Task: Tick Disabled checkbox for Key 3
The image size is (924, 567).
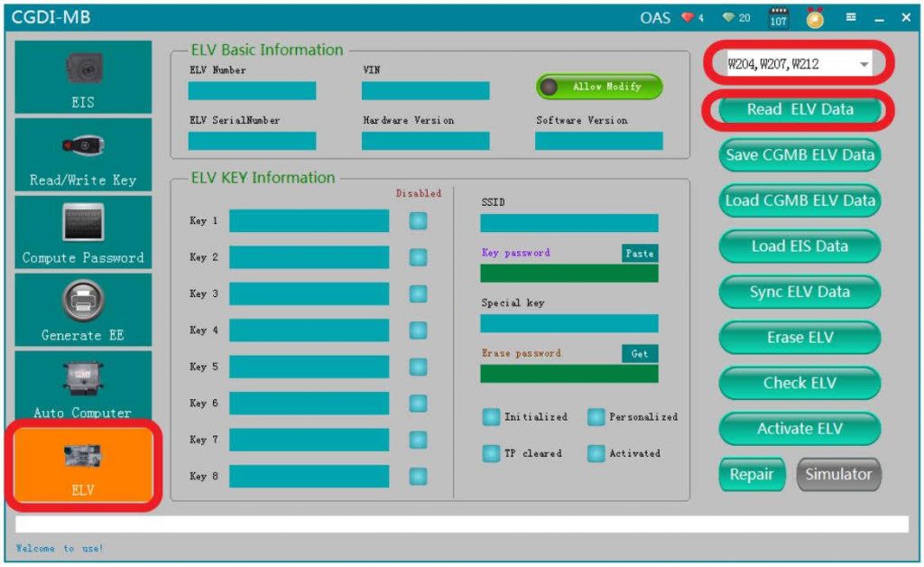Action: tap(419, 294)
